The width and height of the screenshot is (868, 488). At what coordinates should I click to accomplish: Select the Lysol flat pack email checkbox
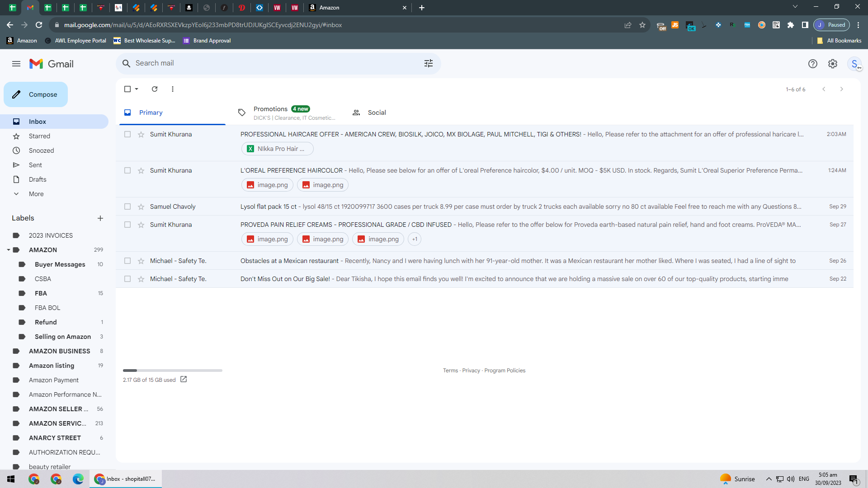[127, 206]
